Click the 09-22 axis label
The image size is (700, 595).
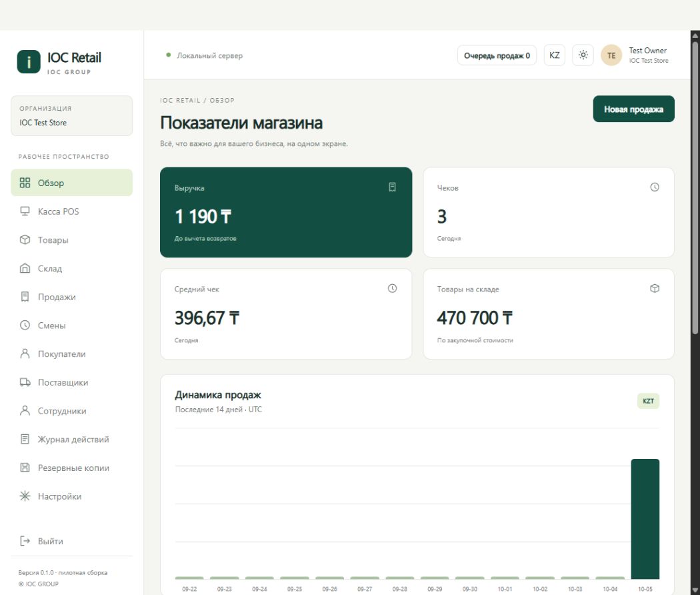tap(189, 589)
